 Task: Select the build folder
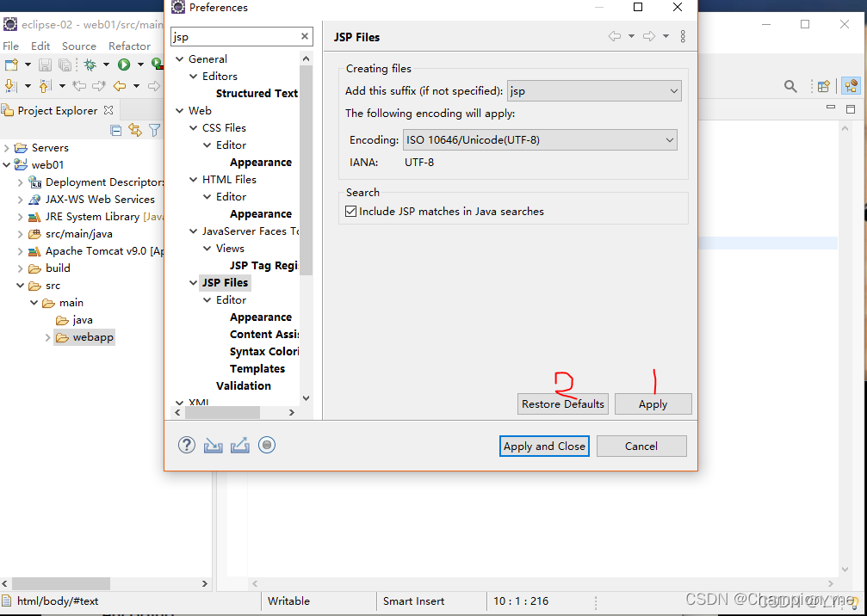pos(58,268)
